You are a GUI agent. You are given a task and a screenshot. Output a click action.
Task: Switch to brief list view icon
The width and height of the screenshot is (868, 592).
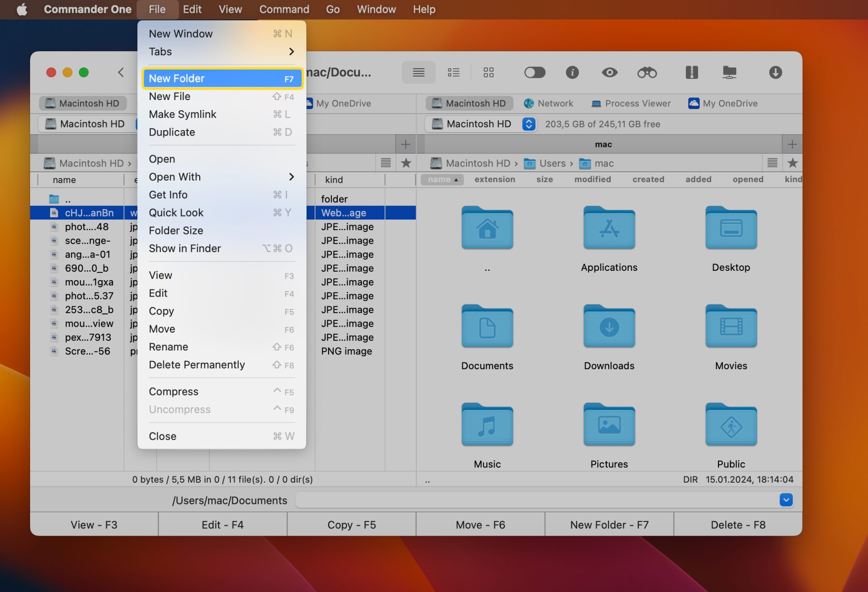[x=453, y=72]
